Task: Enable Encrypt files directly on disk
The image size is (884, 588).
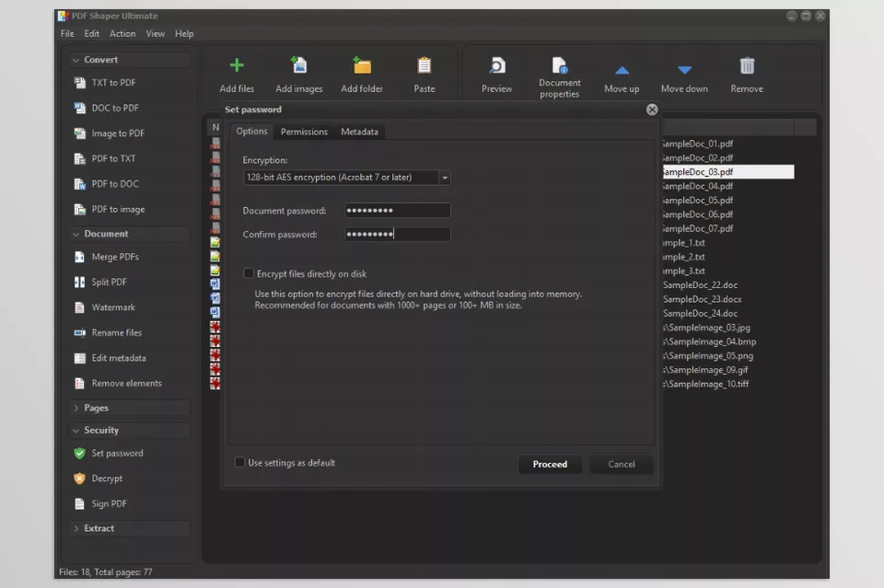Action: (249, 272)
